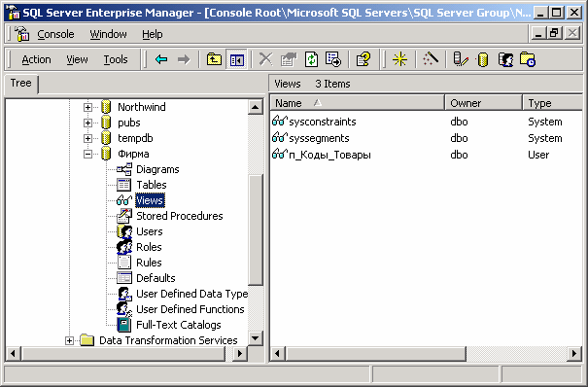Select Full-Text Catalogs node
588x387 pixels.
tap(179, 325)
